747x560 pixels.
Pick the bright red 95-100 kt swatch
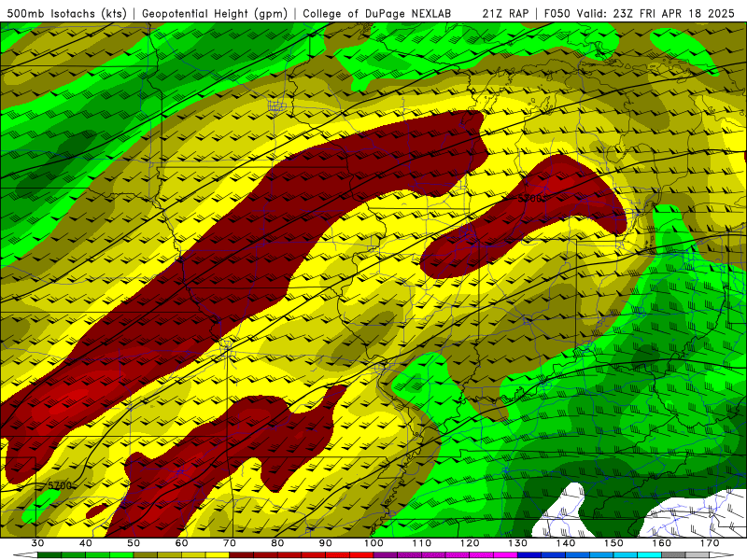pos(361,555)
